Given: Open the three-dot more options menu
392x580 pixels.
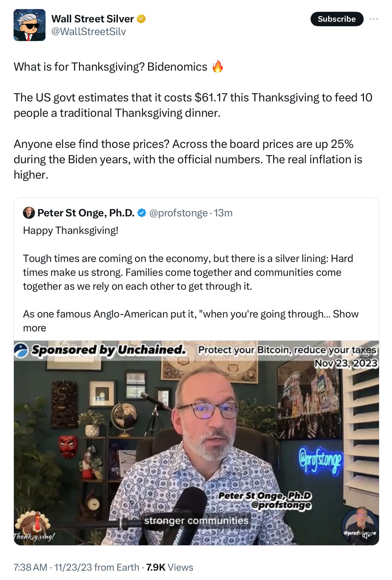Looking at the screenshot, I should point(374,19).
